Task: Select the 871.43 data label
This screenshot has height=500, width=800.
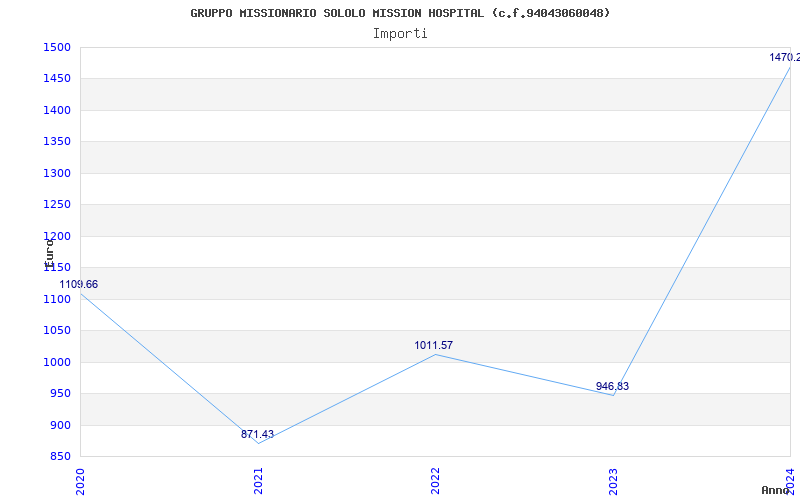Action: (x=257, y=434)
